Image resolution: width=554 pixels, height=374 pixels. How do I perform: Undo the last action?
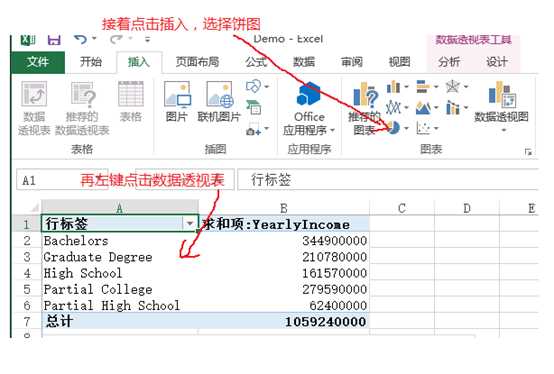[x=81, y=39]
